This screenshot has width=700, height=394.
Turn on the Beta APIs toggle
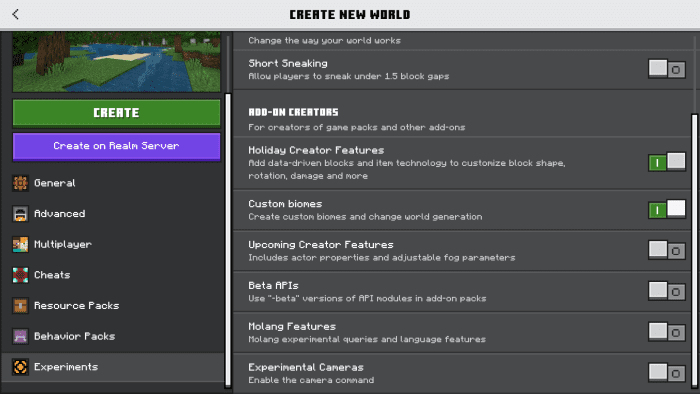(x=667, y=291)
